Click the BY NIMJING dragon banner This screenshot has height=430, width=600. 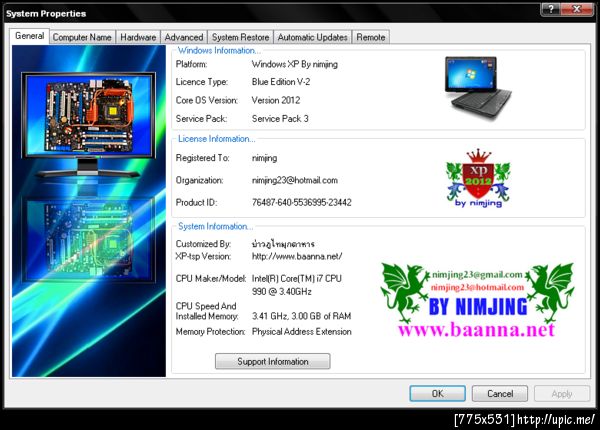point(477,300)
